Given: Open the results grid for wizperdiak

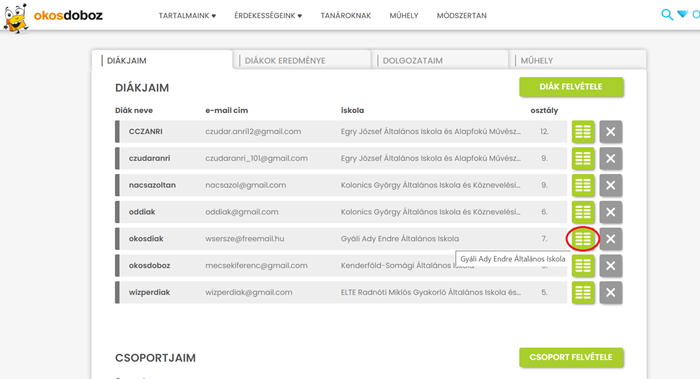Looking at the screenshot, I should (x=583, y=292).
